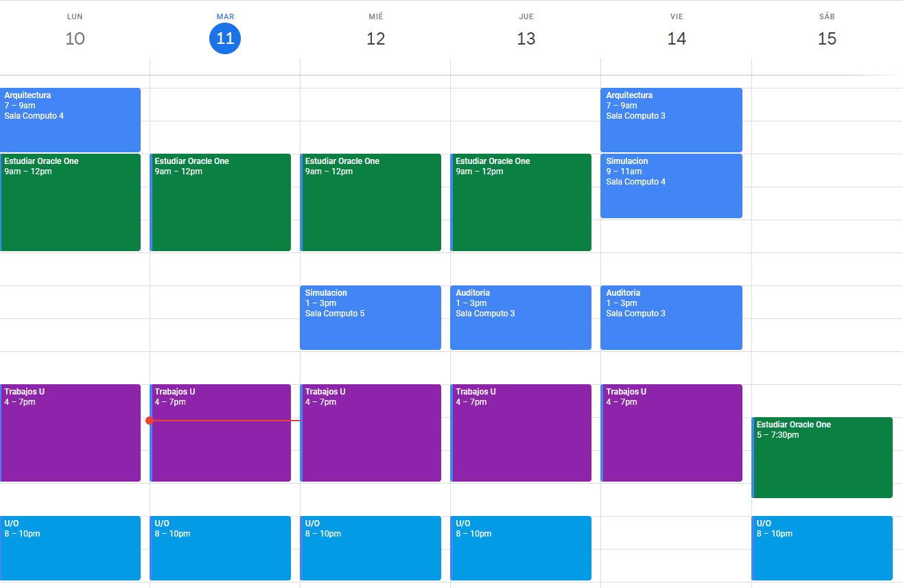Open Tuesday's U/O 8–10pm event
The height and width of the screenshot is (588, 903).
[x=220, y=548]
